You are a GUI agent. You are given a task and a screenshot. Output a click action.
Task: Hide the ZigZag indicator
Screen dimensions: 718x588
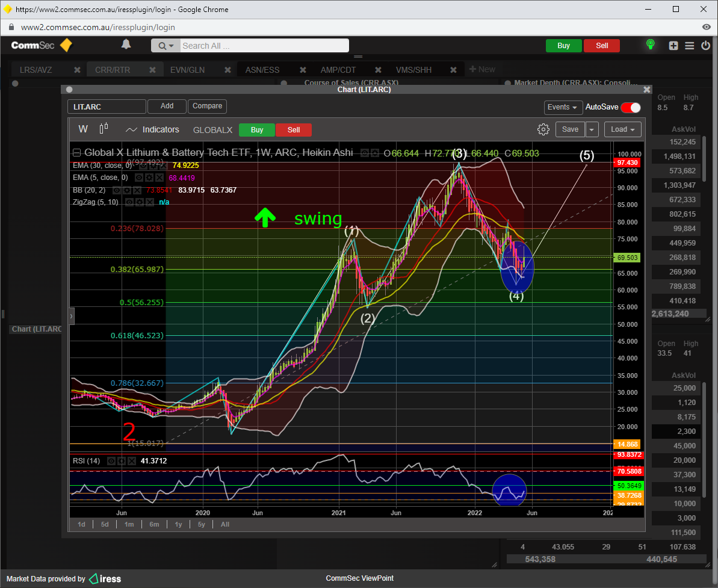click(x=129, y=202)
